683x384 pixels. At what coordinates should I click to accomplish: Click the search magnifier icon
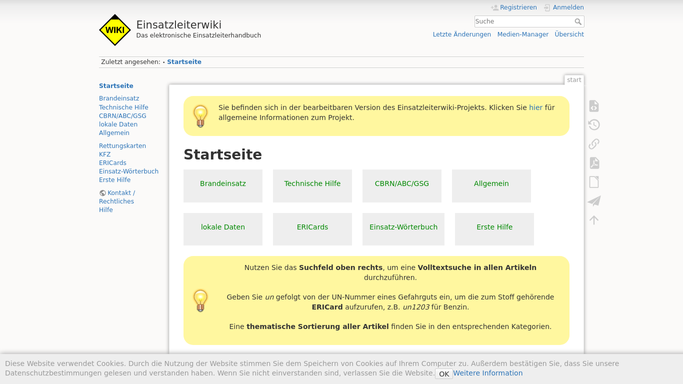click(578, 21)
